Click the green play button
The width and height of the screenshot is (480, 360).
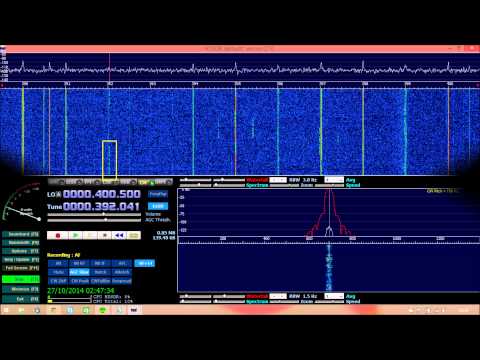(x=75, y=235)
